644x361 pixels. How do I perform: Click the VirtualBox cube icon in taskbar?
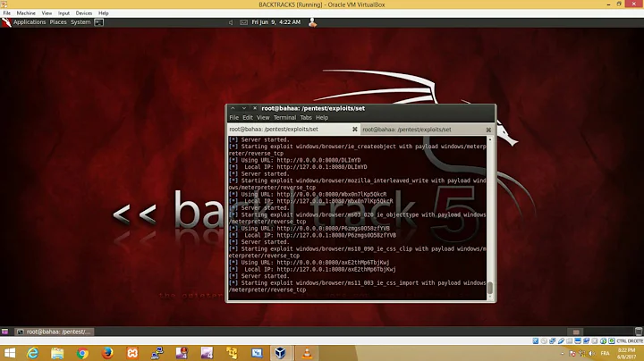(281, 353)
